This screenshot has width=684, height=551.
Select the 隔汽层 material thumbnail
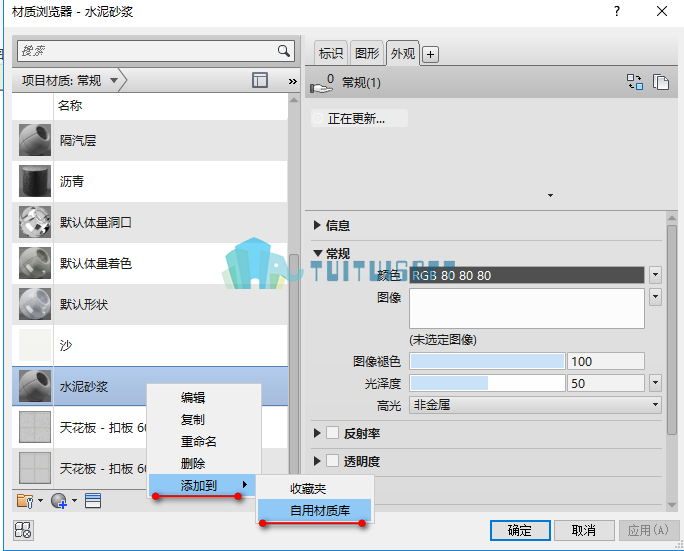35,140
